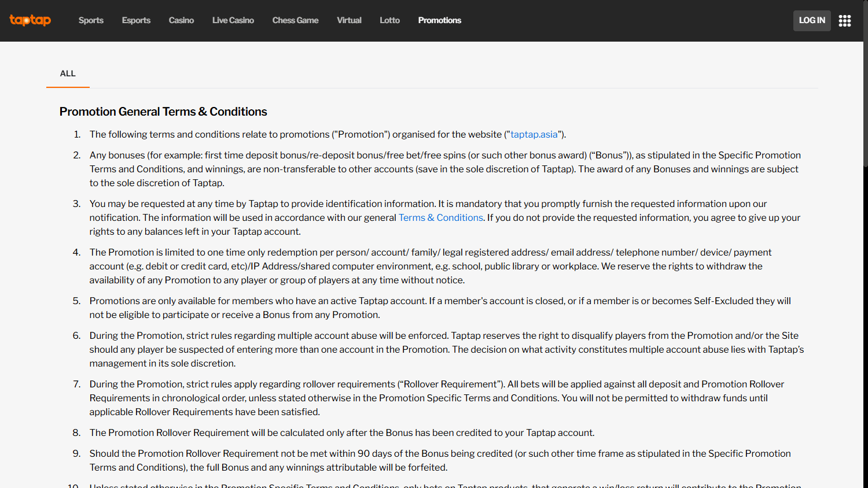This screenshot has width=868, height=488.
Task: Select Chess Game in the top menu
Action: pyautogui.click(x=295, y=20)
